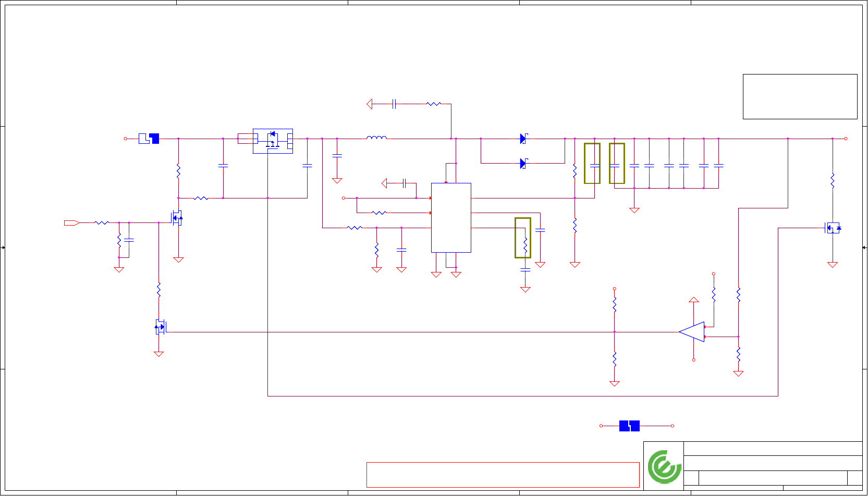The width and height of the screenshot is (868, 496).
Task: Click the blue jumper symbol near title block
Action: (629, 426)
